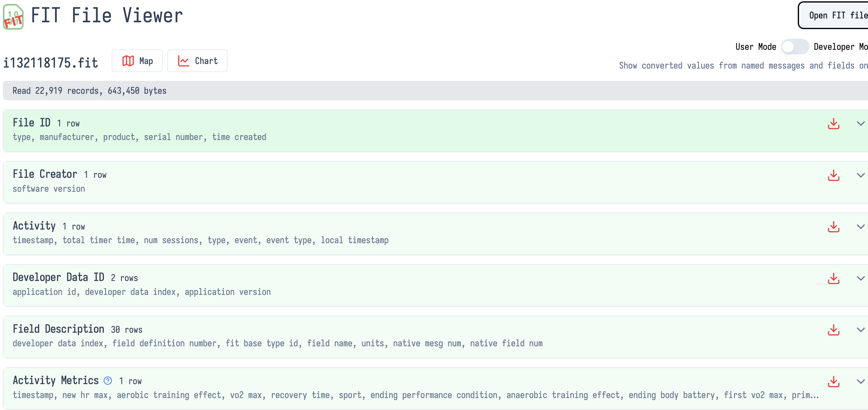Image resolution: width=868 pixels, height=410 pixels.
Task: Download the File ID section data
Action: tap(833, 124)
